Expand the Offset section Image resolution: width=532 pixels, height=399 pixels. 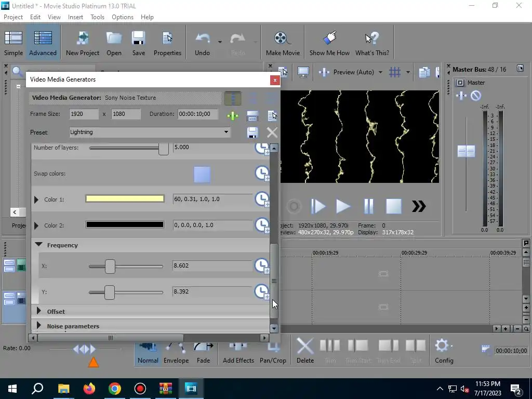pyautogui.click(x=38, y=311)
